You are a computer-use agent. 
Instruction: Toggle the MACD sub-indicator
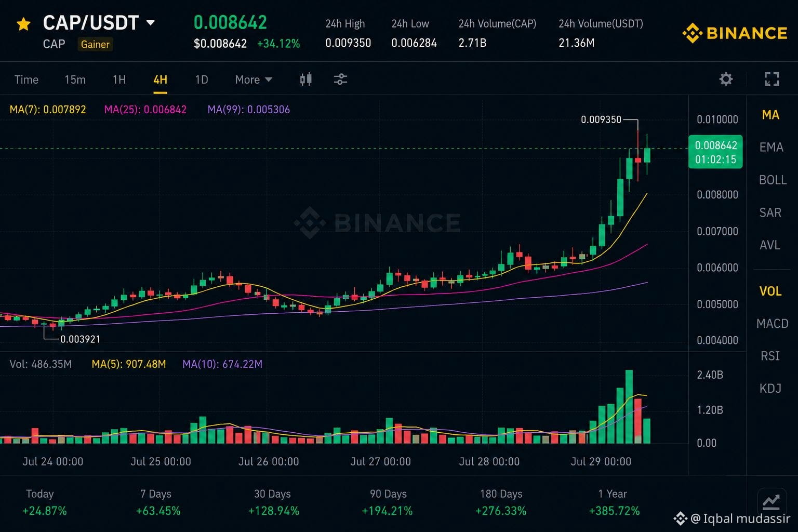(773, 324)
